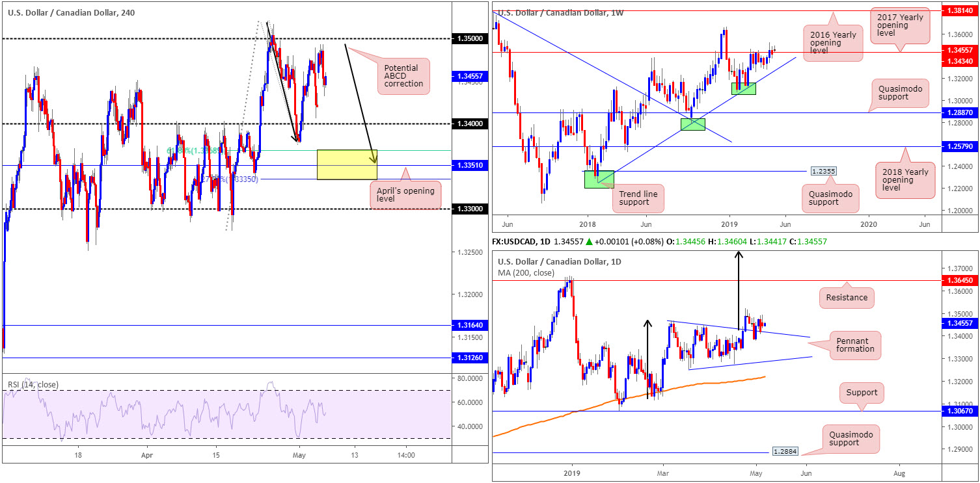Click the red 1.34557 price tag on weekly chart

click(960, 50)
